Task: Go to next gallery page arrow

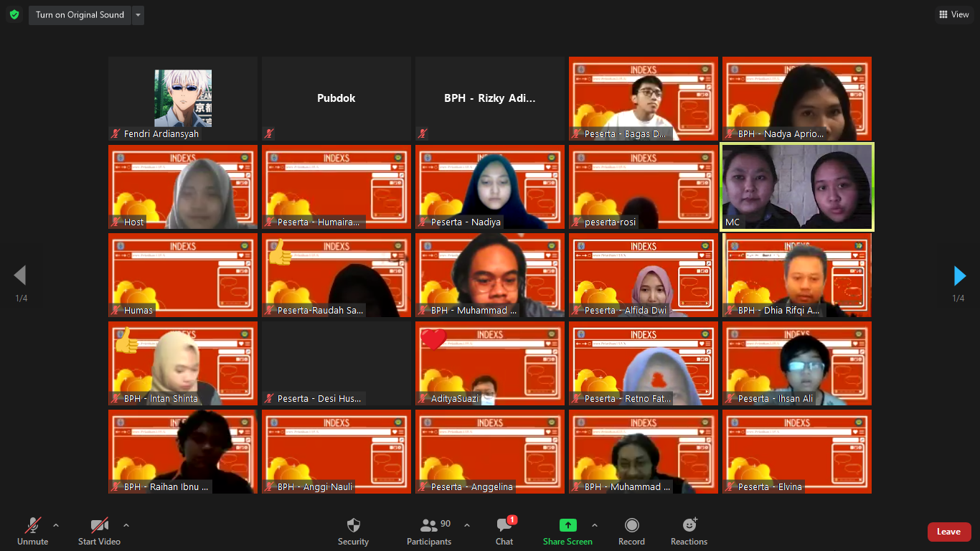Action: click(x=959, y=275)
